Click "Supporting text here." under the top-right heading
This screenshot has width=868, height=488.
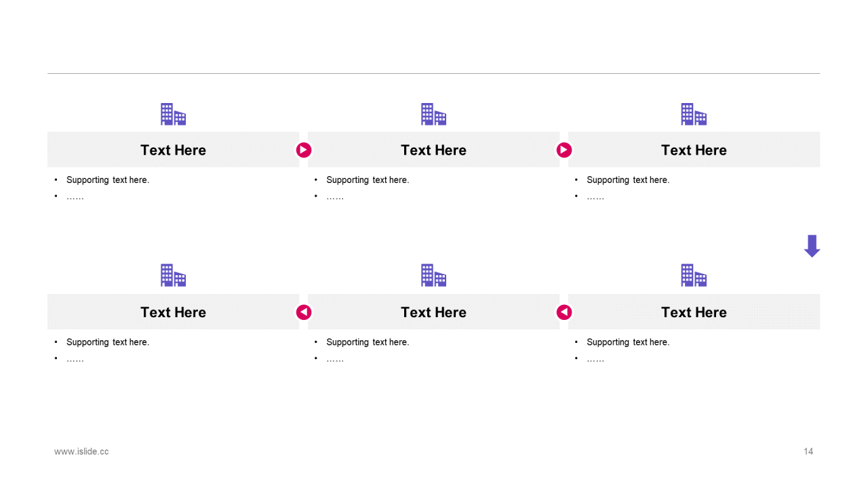pos(628,180)
